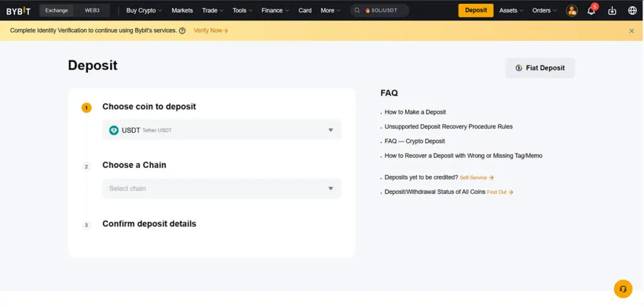Click the Find Out link
Image resolution: width=644 pixels, height=307 pixels.
(500, 193)
